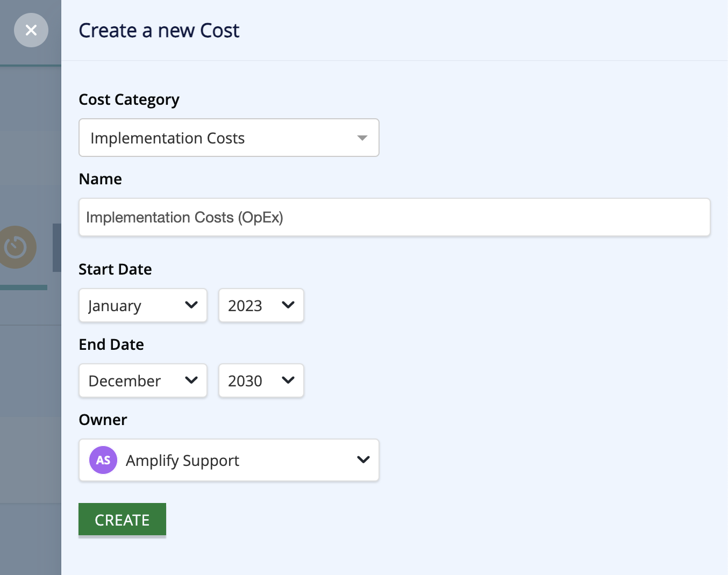This screenshot has height=575, width=728.
Task: Open the End Date year dropdown
Action: click(261, 380)
